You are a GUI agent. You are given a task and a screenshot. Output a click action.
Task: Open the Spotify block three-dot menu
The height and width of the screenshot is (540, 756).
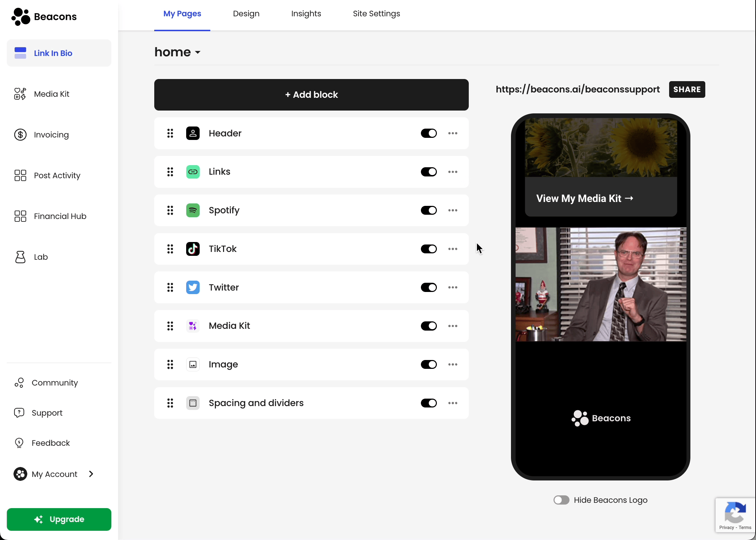click(453, 210)
